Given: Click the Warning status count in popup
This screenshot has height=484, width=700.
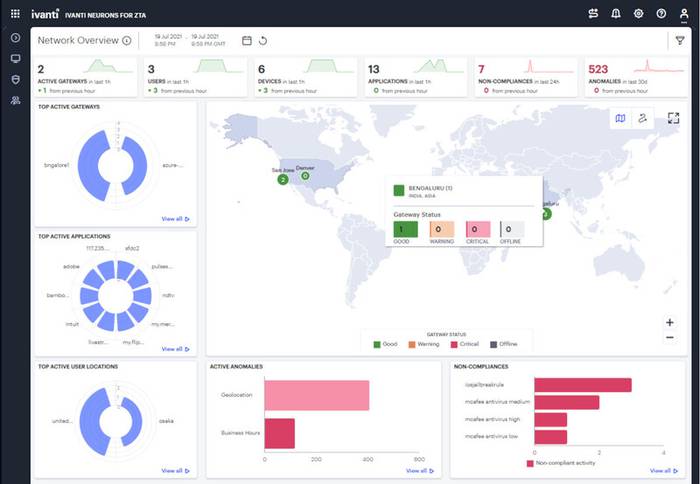Looking at the screenshot, I should click(x=442, y=229).
